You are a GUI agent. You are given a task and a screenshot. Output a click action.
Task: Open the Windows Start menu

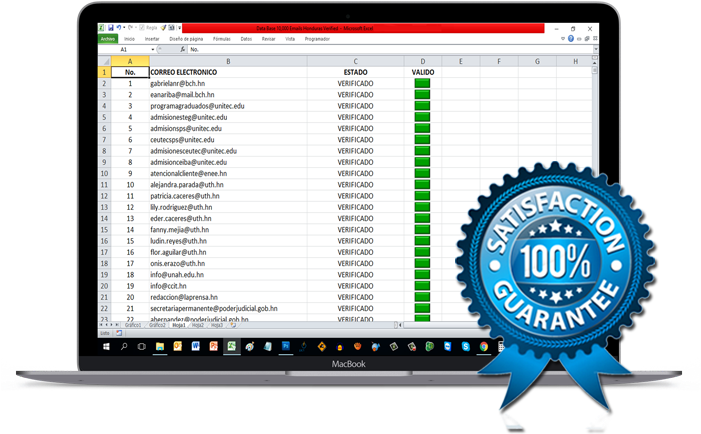tap(107, 346)
